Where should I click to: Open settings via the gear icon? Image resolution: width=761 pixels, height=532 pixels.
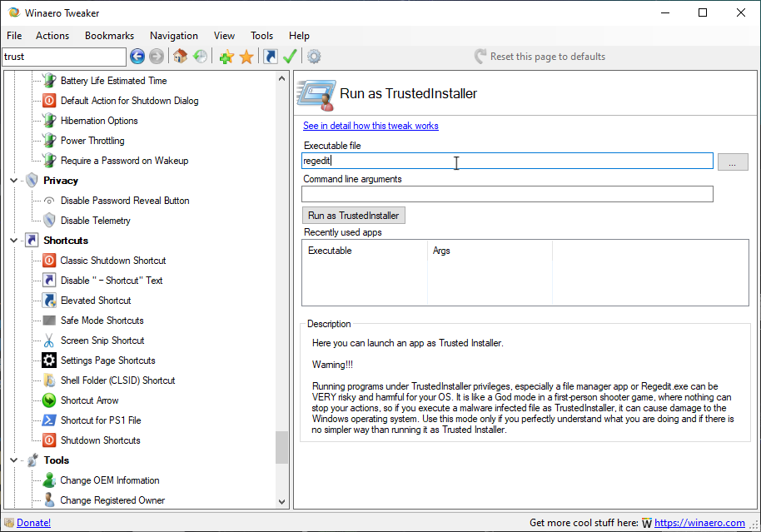(x=314, y=57)
